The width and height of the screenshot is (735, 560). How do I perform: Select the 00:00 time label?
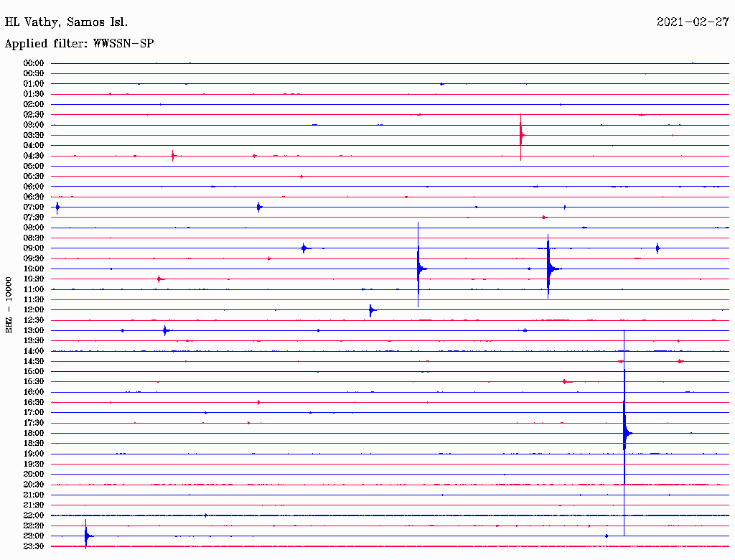[x=33, y=63]
